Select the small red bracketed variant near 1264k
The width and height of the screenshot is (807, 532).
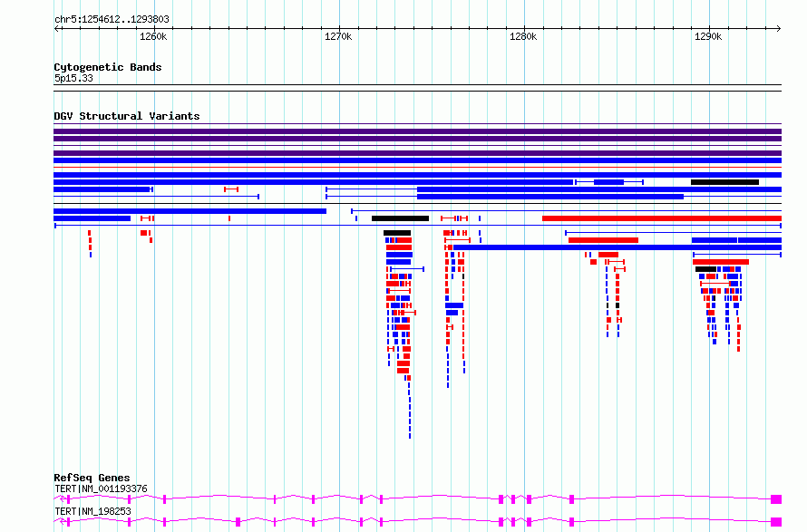tap(231, 189)
